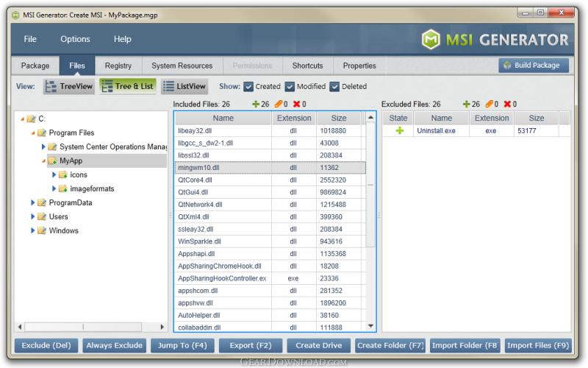The height and width of the screenshot is (368, 588).
Task: Expand the ProgramData node
Action: [x=32, y=203]
